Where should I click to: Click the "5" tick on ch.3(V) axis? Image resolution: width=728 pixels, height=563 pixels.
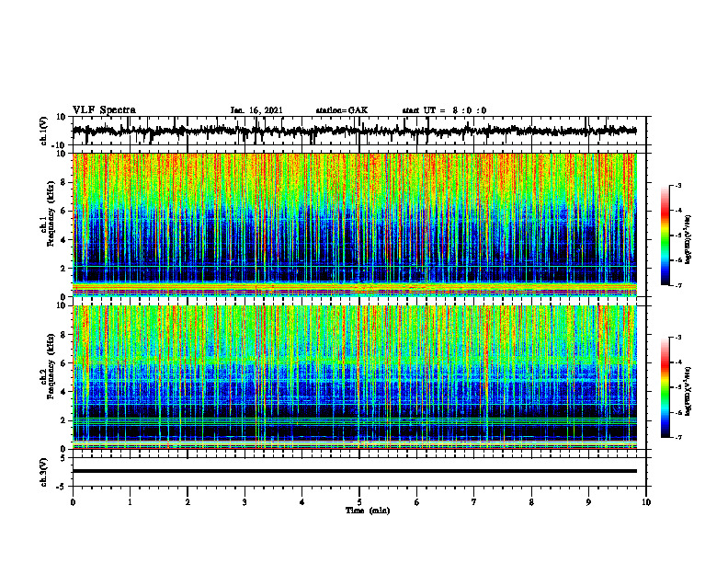64,458
